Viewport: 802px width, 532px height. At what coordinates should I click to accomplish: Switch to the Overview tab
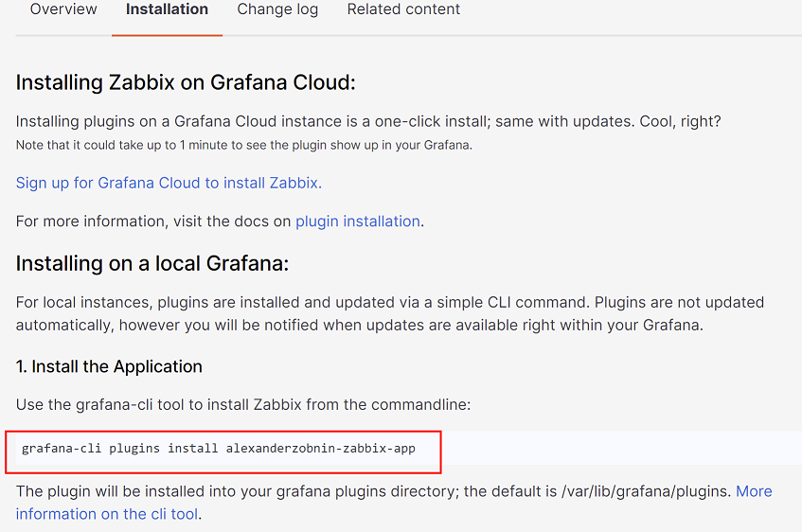[x=63, y=9]
